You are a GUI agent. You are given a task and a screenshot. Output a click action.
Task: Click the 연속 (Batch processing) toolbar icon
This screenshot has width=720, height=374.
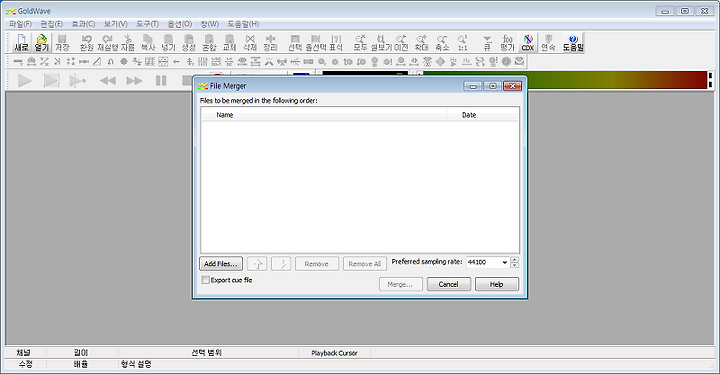[548, 43]
